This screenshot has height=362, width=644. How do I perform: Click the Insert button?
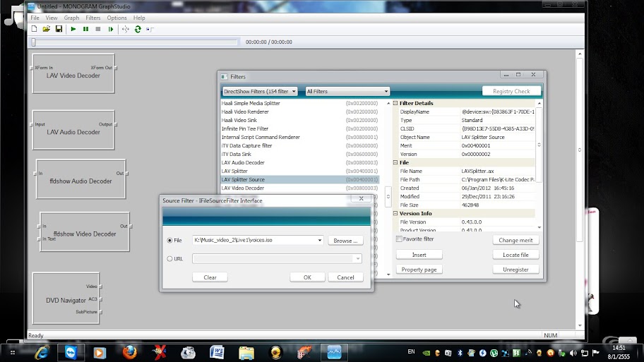(x=419, y=255)
